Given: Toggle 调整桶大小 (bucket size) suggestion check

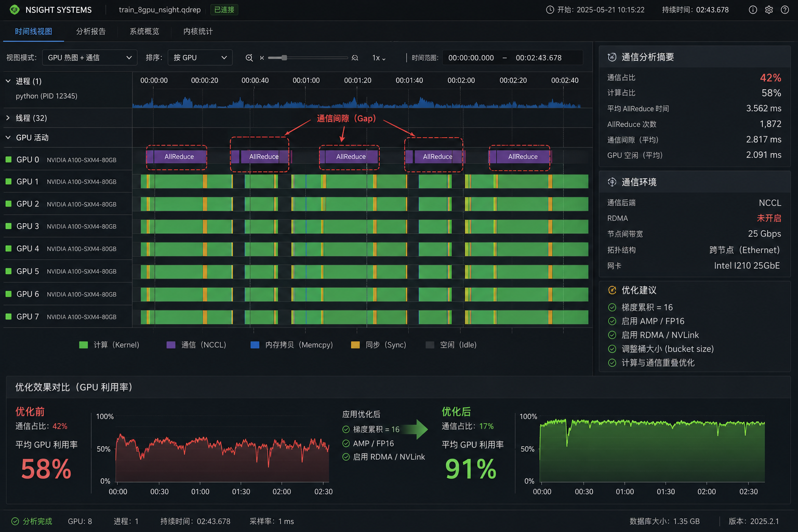Looking at the screenshot, I should [612, 349].
